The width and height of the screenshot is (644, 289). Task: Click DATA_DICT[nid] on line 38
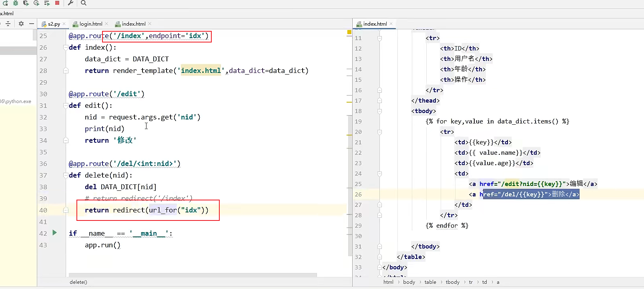[128, 187]
